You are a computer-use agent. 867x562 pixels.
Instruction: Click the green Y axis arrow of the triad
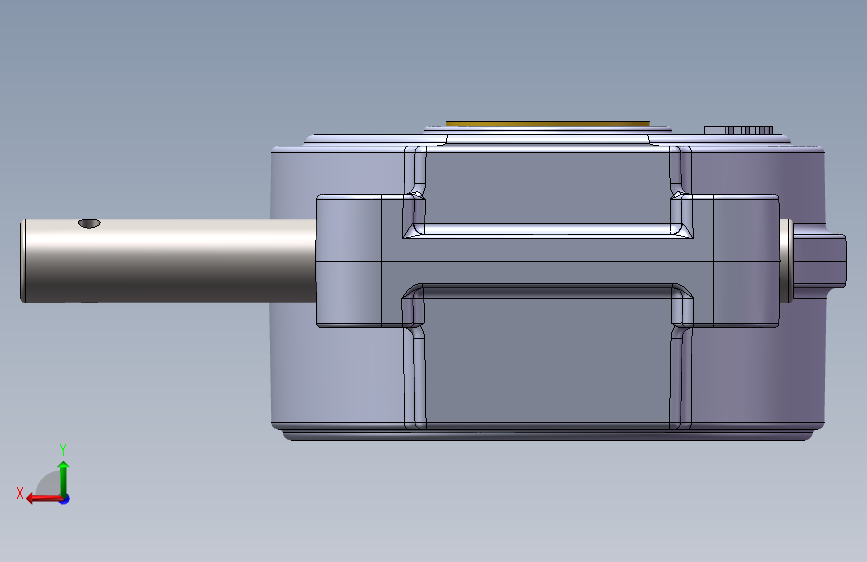pyautogui.click(x=64, y=478)
